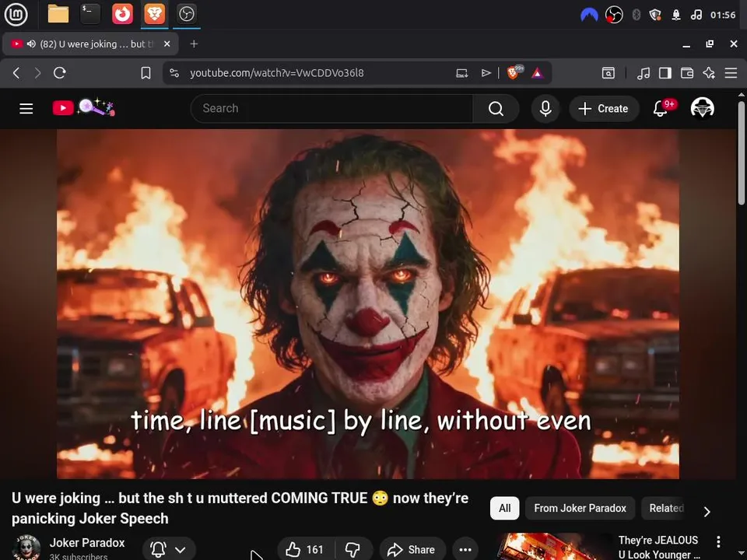The width and height of the screenshot is (747, 560).
Task: Open Joker Paradox channel name link
Action: click(87, 543)
